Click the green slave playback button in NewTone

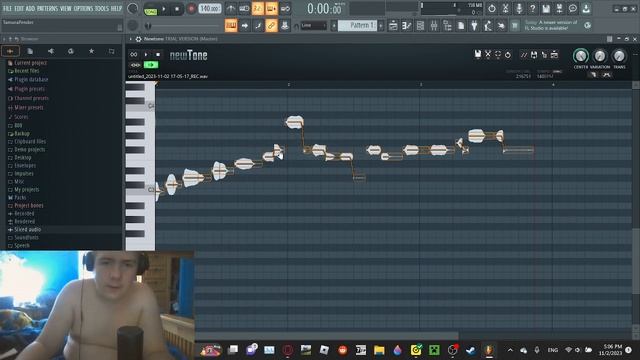coord(151,65)
